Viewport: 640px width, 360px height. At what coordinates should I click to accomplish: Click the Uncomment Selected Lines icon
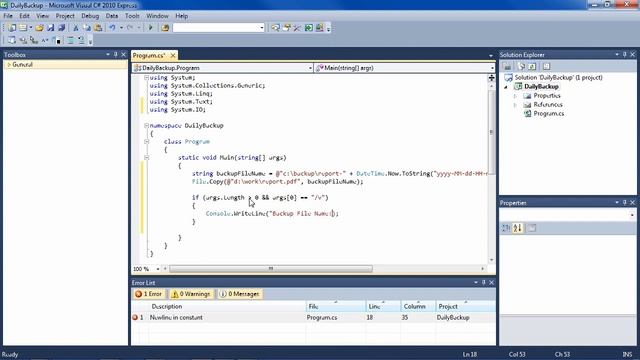(x=81, y=40)
